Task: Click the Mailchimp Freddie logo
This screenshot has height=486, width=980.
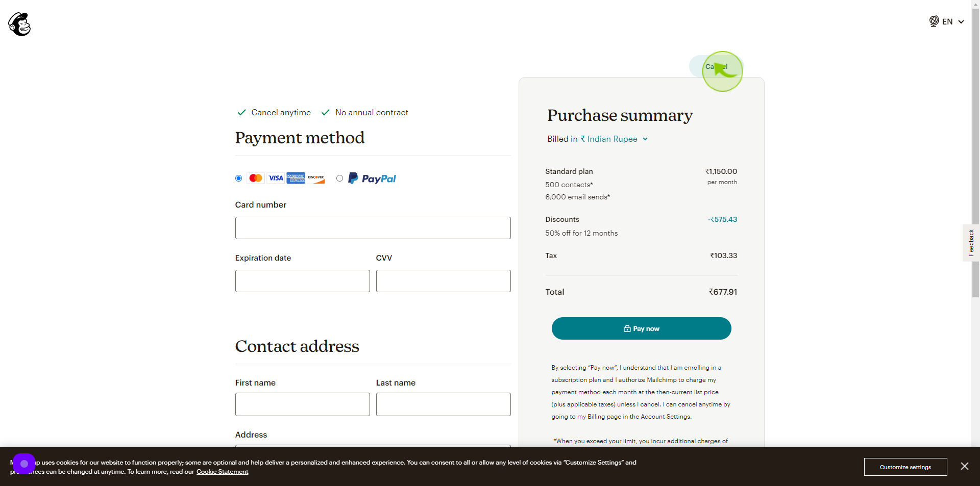Action: tap(19, 24)
